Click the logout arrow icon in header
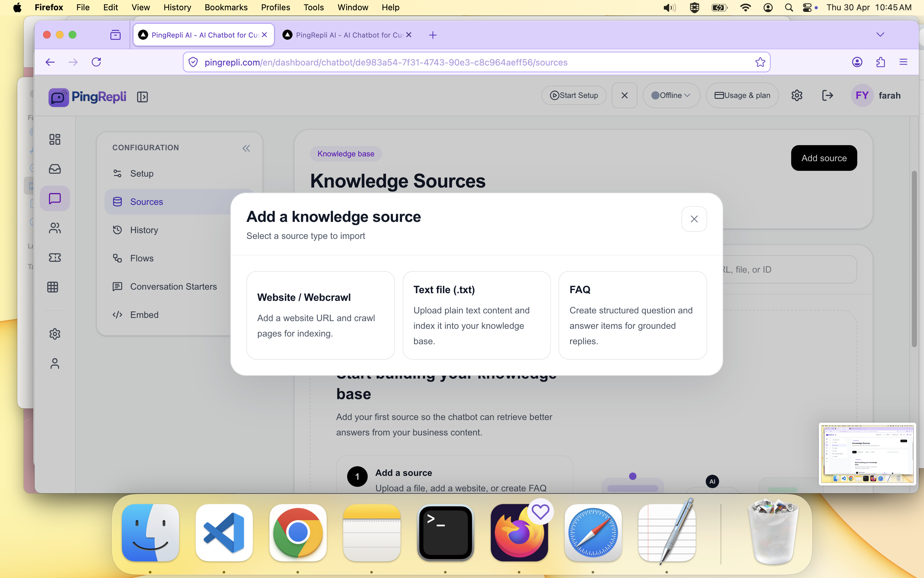The width and height of the screenshot is (924, 578). pos(827,95)
